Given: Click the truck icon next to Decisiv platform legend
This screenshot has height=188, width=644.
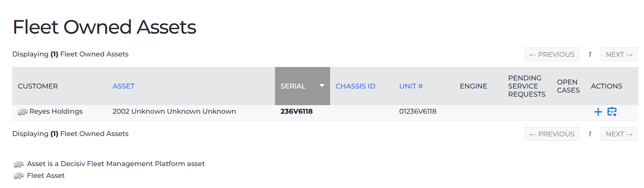Looking at the screenshot, I should tap(19, 164).
